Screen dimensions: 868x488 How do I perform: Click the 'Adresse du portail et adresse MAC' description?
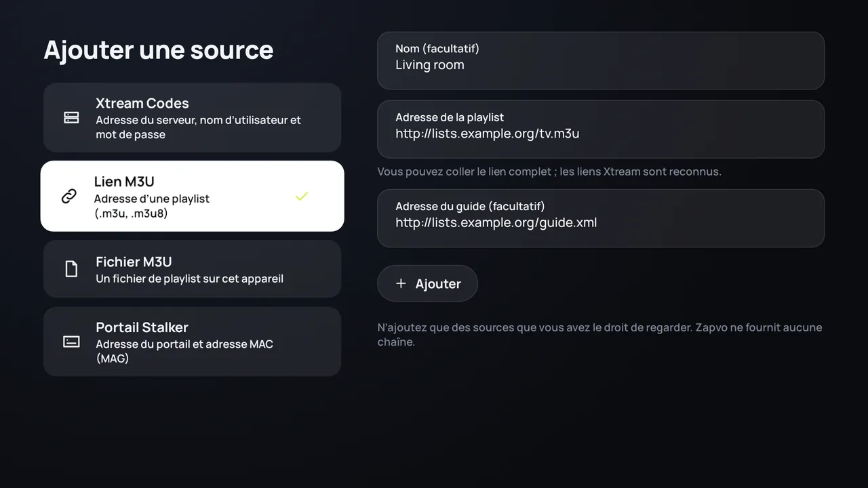click(184, 351)
